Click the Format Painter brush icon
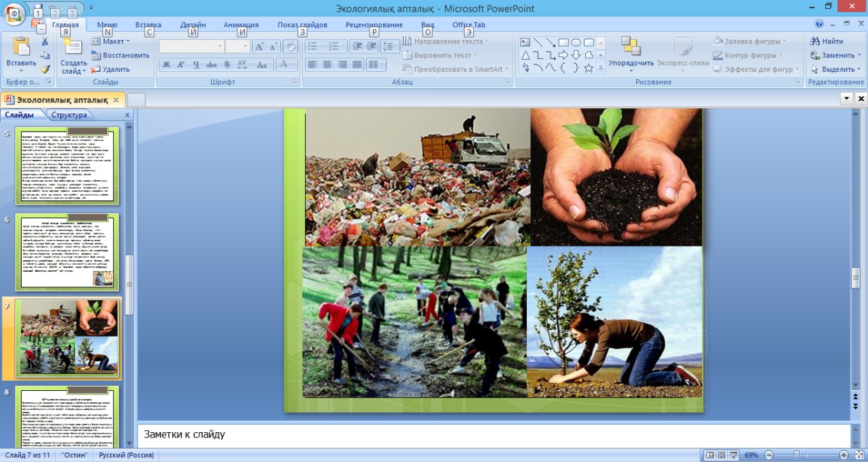 45,69
